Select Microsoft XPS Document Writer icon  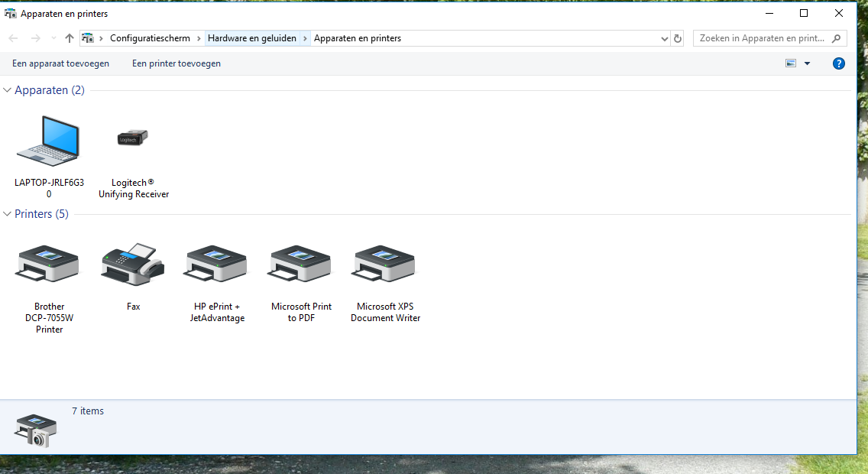point(385,264)
